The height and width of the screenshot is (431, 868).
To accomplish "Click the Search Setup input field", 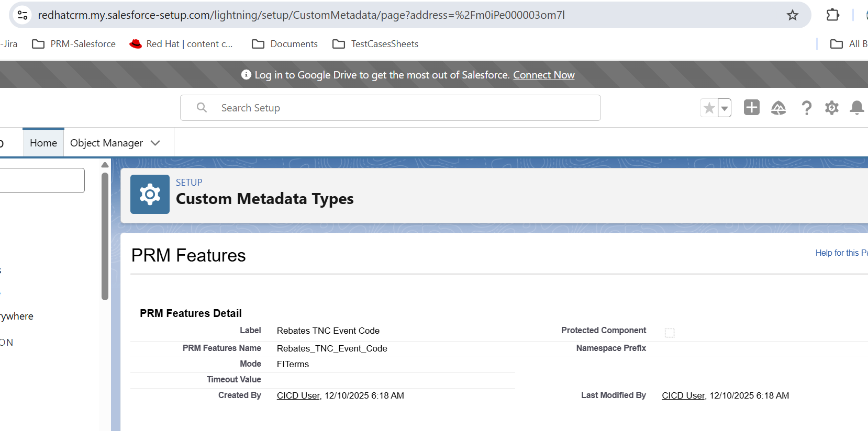I will [x=390, y=108].
